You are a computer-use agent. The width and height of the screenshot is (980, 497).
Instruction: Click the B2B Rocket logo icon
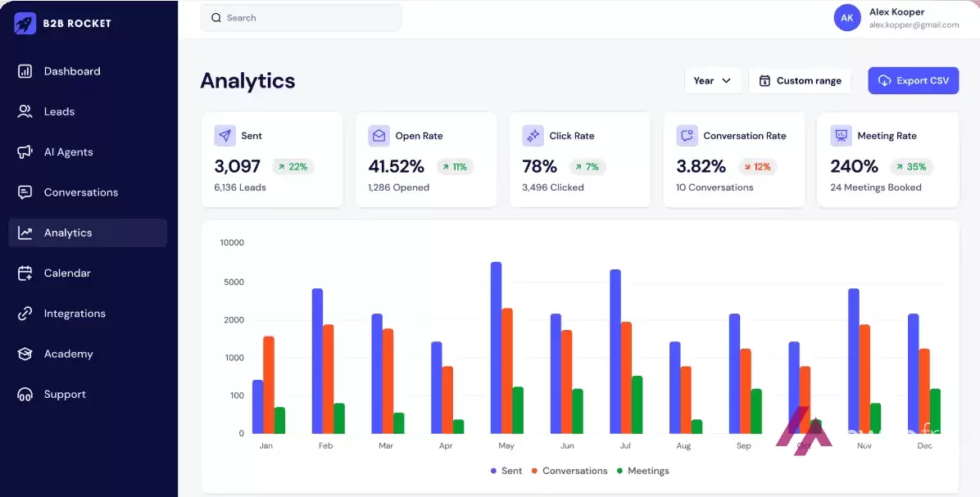click(x=25, y=24)
